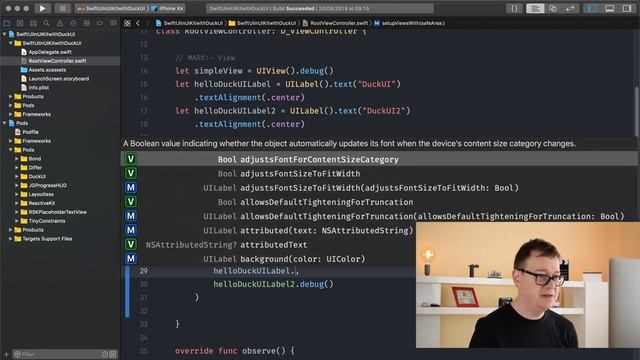The height and width of the screenshot is (360, 640).
Task: Open the Symbol navigator tab
Action: point(33,23)
